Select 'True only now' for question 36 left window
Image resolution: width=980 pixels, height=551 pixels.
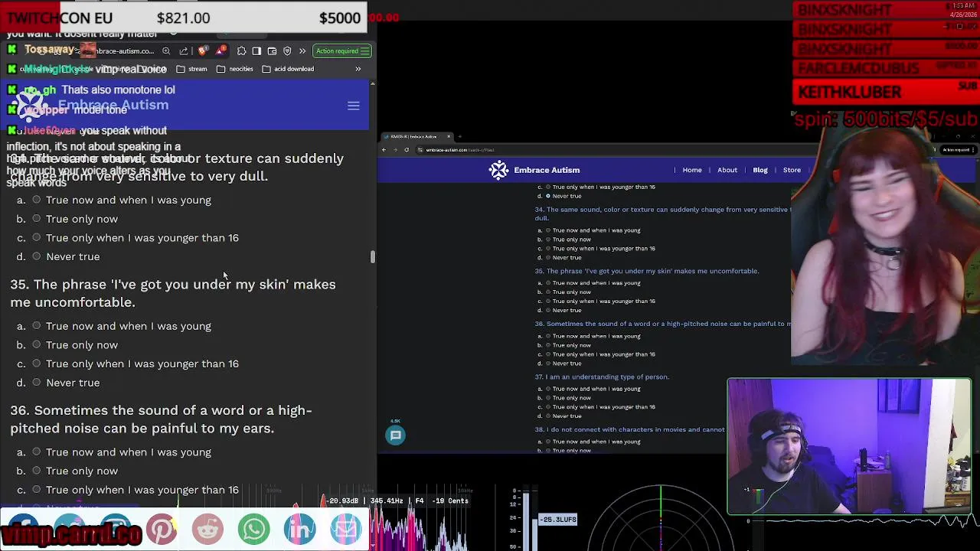click(x=36, y=471)
